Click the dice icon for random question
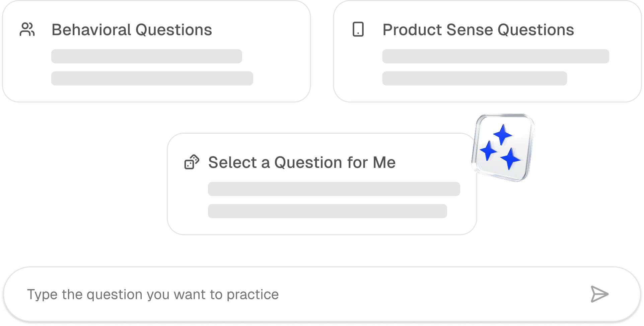Screen dimensions: 644x326 192,162
